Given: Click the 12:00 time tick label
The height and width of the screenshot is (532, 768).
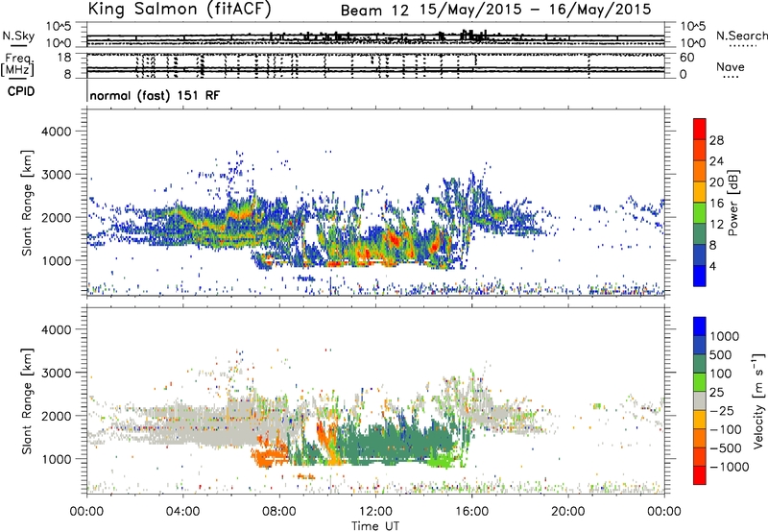Looking at the screenshot, I should pos(375,512).
